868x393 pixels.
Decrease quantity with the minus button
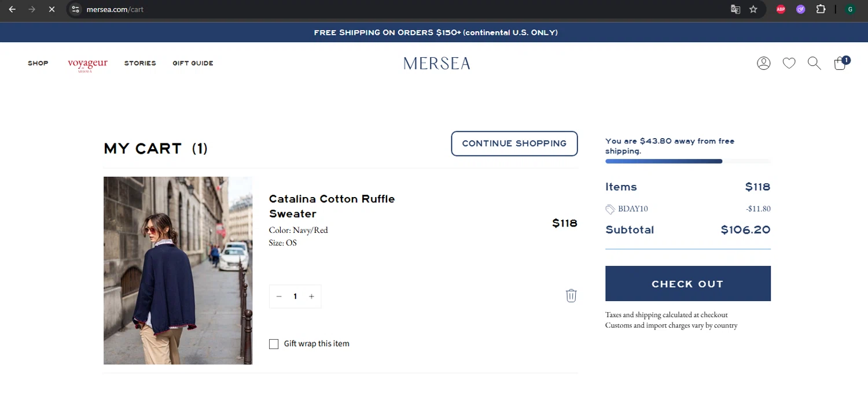(279, 296)
